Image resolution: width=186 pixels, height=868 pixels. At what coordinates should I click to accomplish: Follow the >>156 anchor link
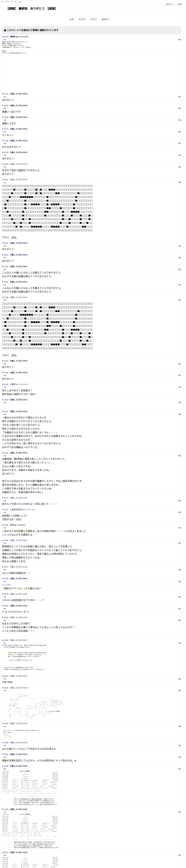coord(6,585)
